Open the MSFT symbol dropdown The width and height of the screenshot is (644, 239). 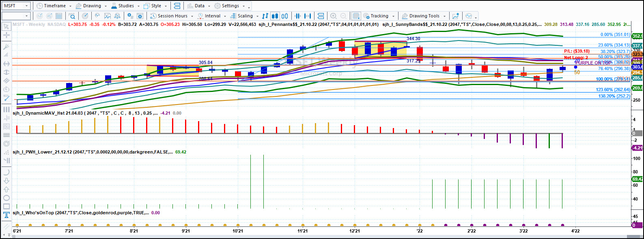[27, 6]
